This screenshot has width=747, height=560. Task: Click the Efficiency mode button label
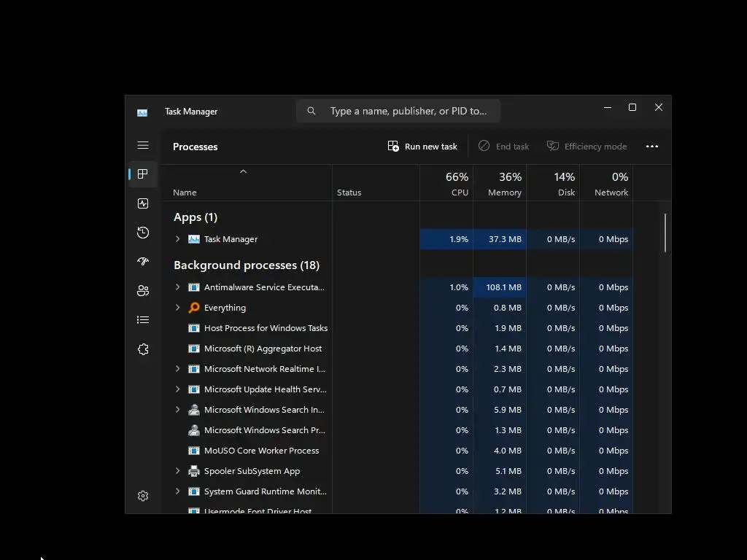(x=595, y=147)
